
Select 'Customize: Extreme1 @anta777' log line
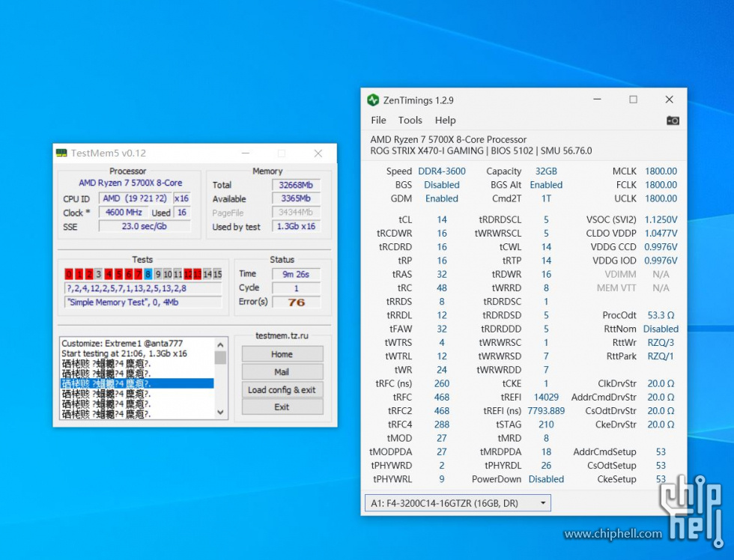coord(122,343)
